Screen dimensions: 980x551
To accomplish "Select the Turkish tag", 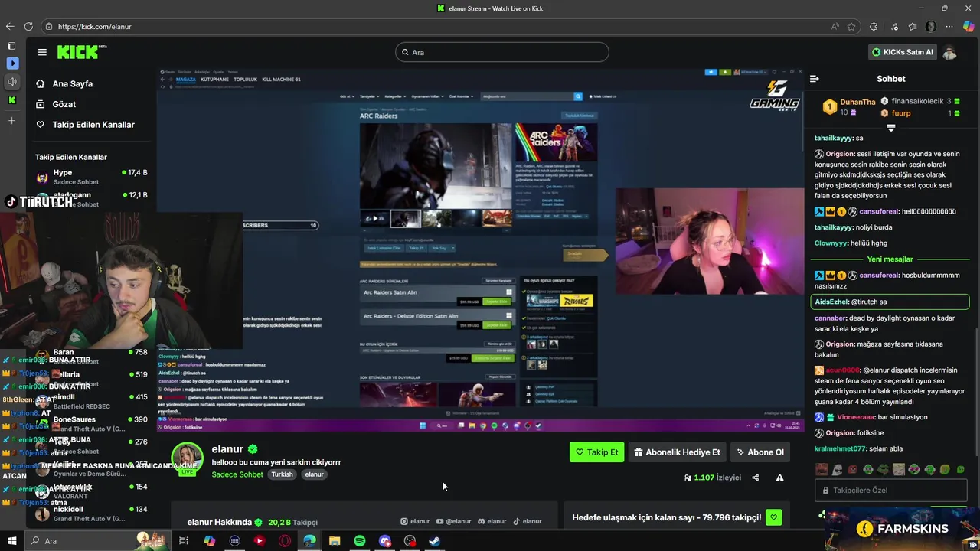I will (x=282, y=474).
